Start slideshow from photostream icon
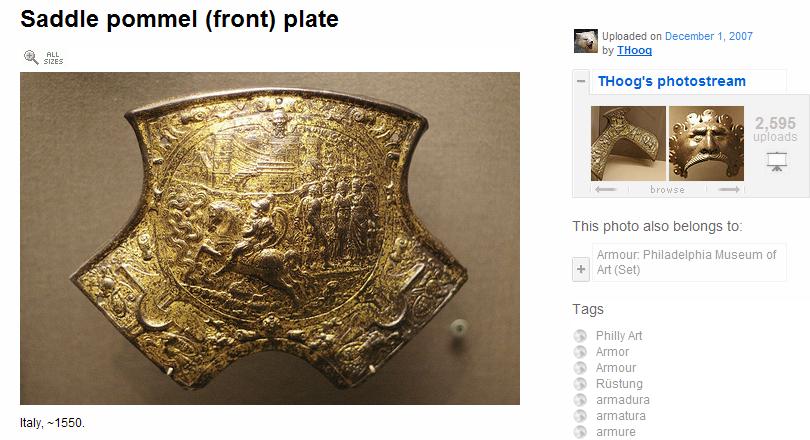The image size is (810, 440). click(x=776, y=162)
